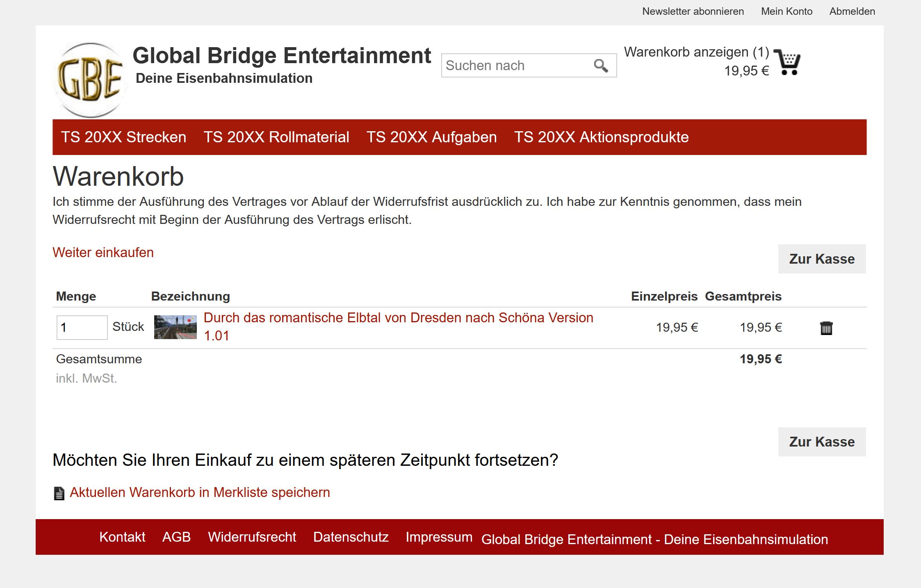
Task: Open TS 20XX Aktionsprodukte menu
Action: 601,137
